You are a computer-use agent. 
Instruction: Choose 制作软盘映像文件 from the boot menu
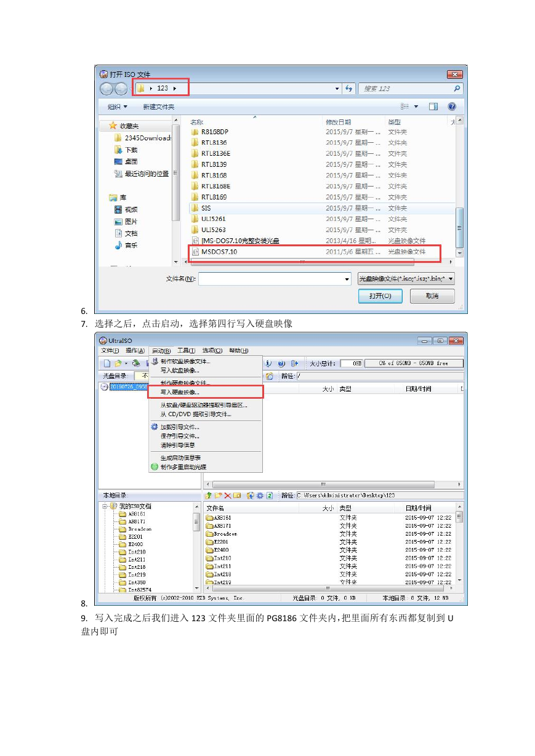point(206,361)
